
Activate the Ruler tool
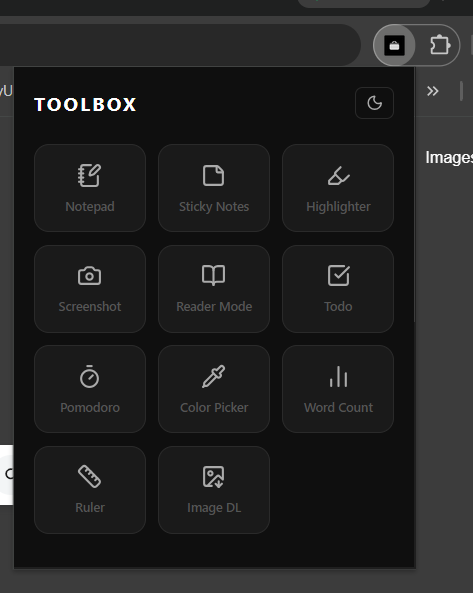click(90, 490)
